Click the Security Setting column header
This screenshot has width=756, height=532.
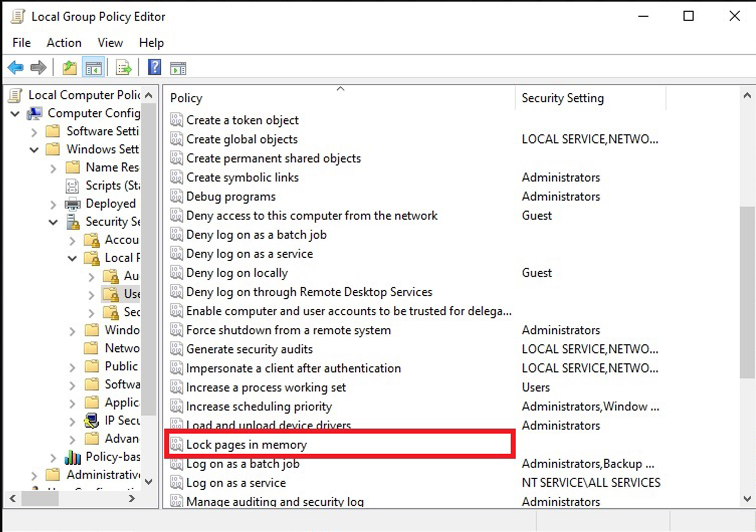pyautogui.click(x=562, y=98)
